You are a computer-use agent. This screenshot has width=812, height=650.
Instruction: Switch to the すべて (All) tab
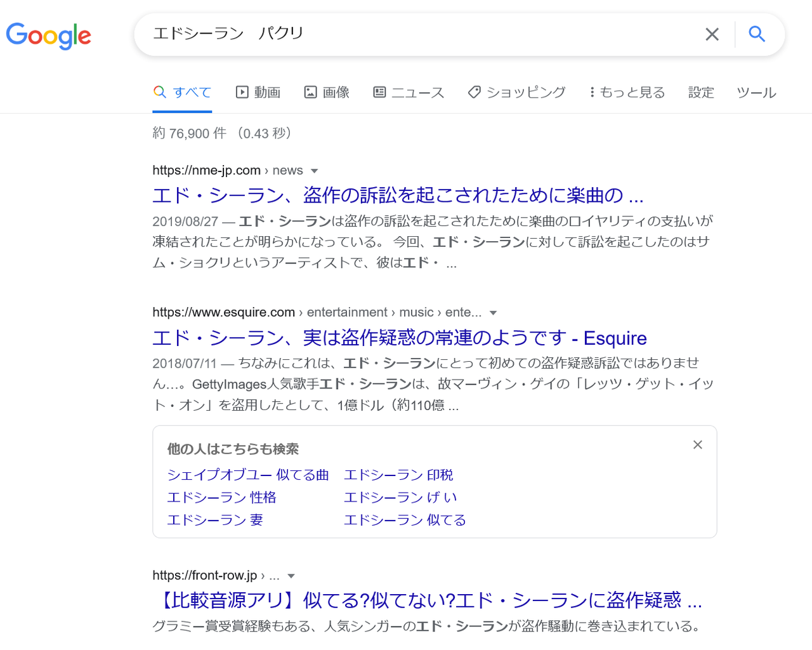click(x=182, y=92)
